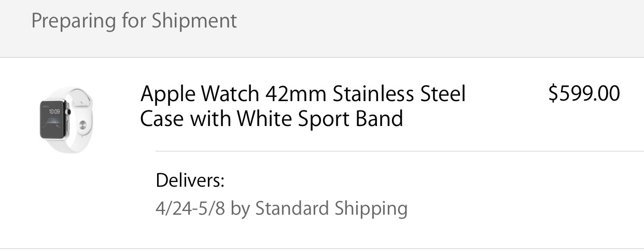Click the word 'Shipment' in header
The image size is (644, 251).
pos(194,21)
